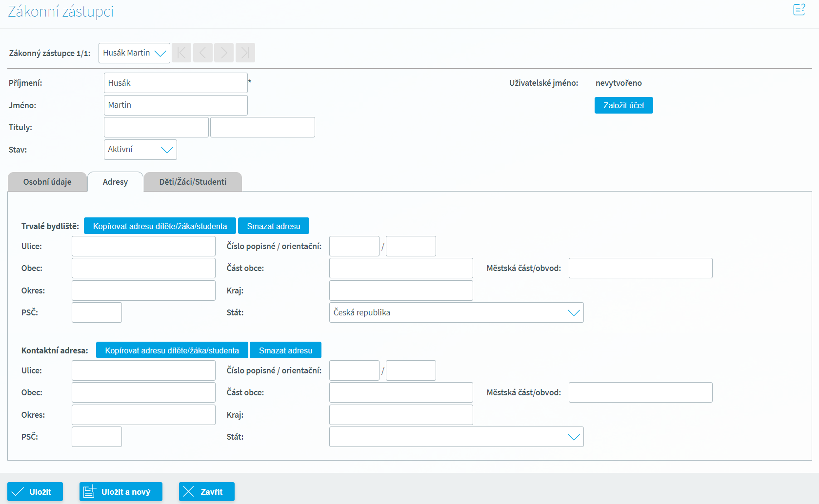Image resolution: width=819 pixels, height=504 pixels.
Task: Click Obec field under Trvalé bydliště
Action: (x=143, y=268)
